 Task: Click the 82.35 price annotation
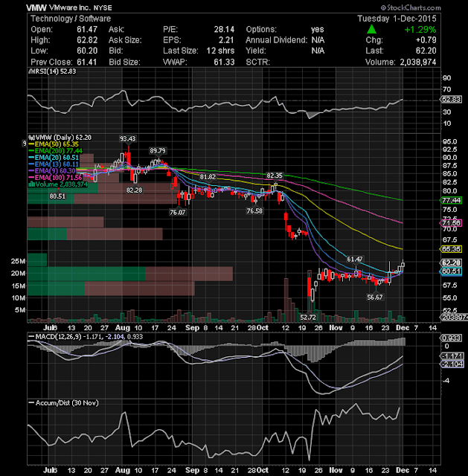click(x=275, y=176)
